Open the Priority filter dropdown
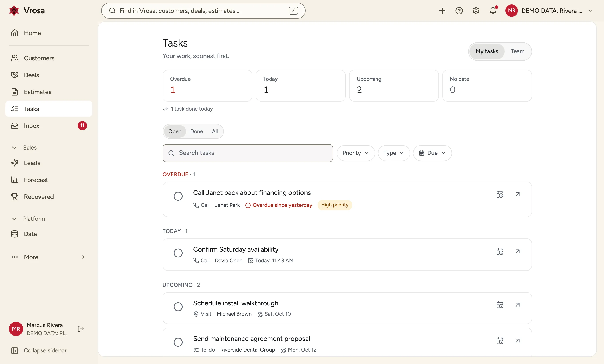The width and height of the screenshot is (604, 364). click(x=356, y=153)
